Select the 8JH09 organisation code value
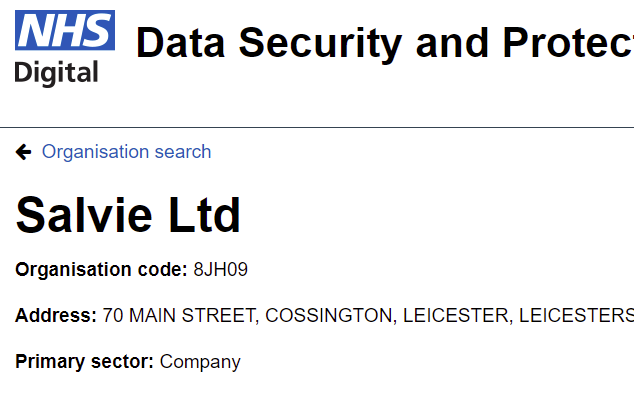This screenshot has height=417, width=634. [x=220, y=269]
